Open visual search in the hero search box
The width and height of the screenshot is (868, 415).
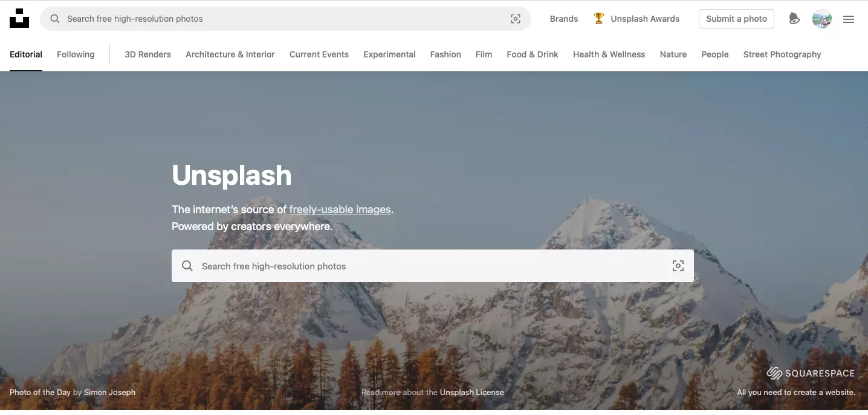678,266
